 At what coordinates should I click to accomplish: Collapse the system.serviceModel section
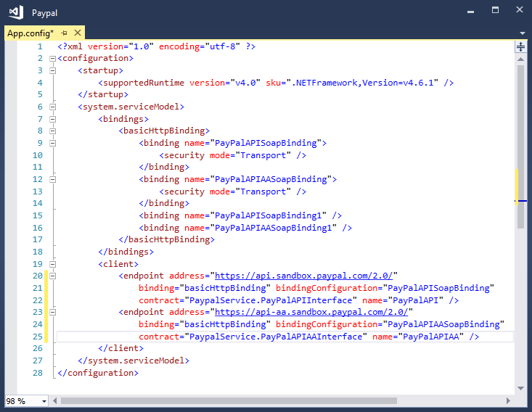coord(52,107)
